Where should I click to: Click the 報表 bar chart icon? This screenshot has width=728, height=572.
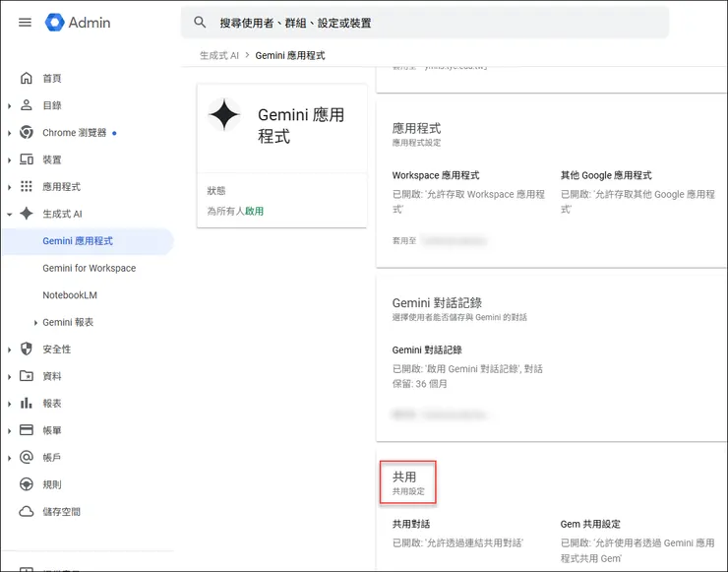pos(27,403)
